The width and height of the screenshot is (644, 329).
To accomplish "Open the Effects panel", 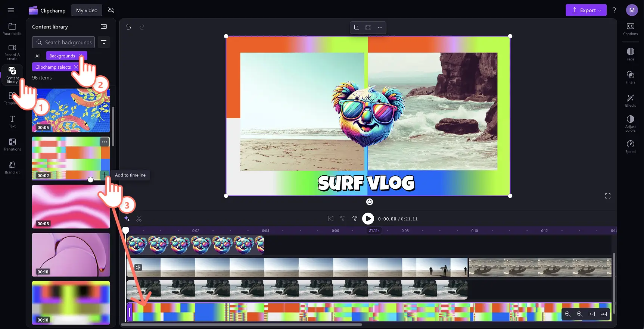I will (x=631, y=100).
